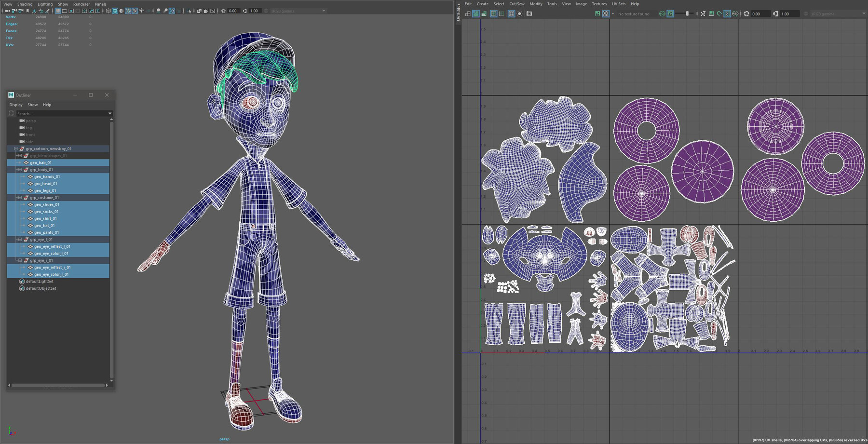Toggle checkered tile pattern in UV Editor
This screenshot has width=868, height=444.
click(606, 13)
